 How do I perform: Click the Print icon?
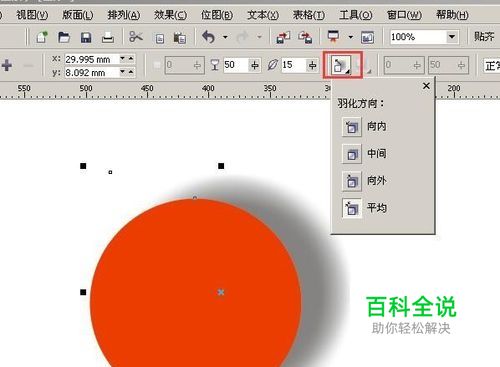click(108, 37)
